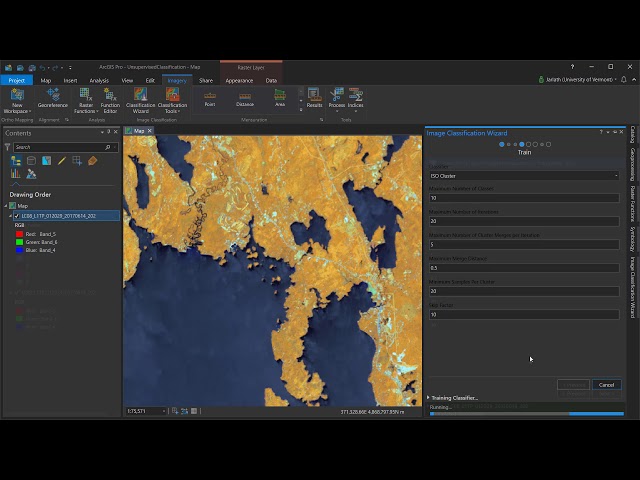Select List By Labeling icon
This screenshot has width=640, height=480.
[x=92, y=161]
